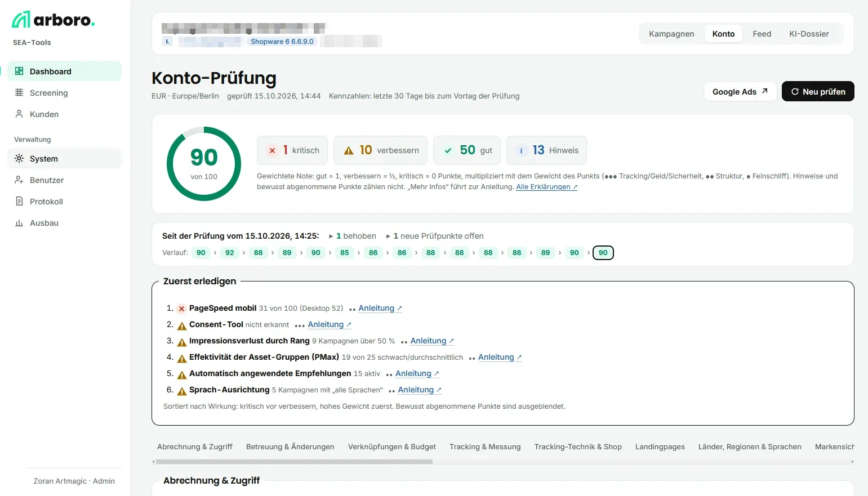Click the arboro logo

[54, 20]
